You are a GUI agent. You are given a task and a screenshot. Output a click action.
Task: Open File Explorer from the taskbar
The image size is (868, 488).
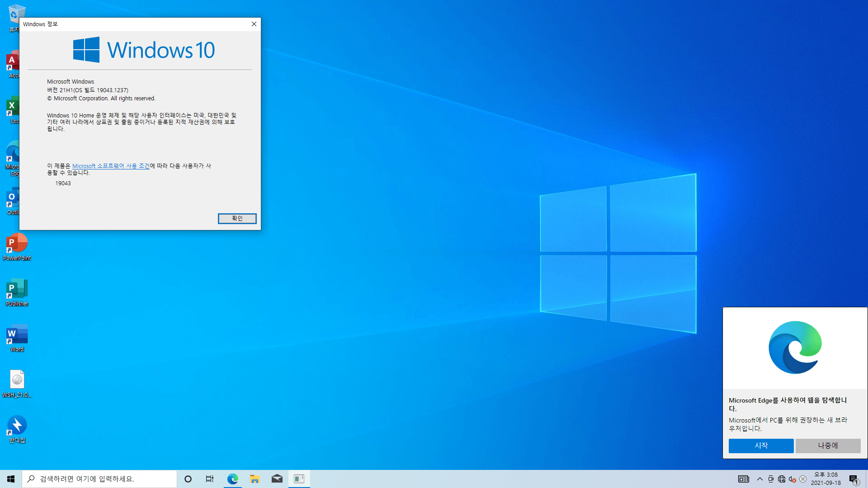click(255, 479)
